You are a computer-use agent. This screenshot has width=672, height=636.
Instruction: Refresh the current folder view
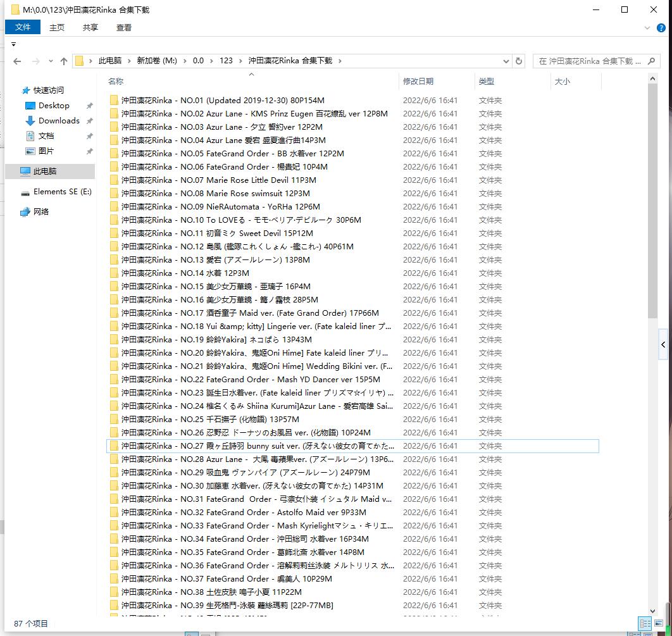pyautogui.click(x=519, y=61)
